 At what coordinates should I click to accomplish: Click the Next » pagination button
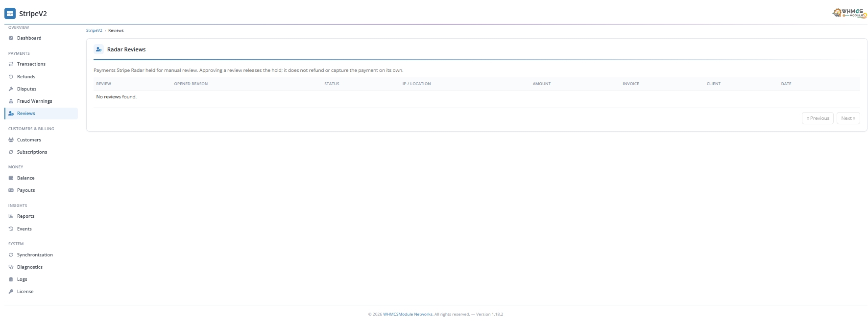point(848,118)
